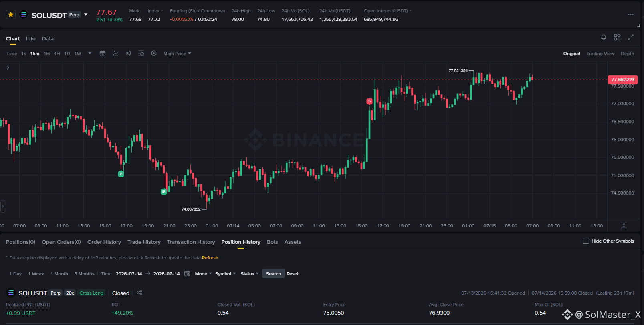Open the Info tab
644x325 pixels.
click(x=31, y=39)
